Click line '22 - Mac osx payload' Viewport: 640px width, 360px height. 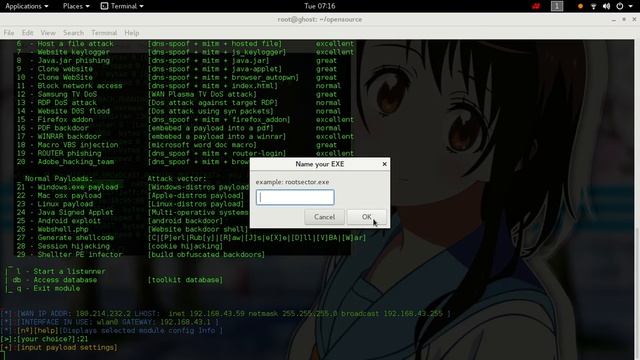[59, 196]
